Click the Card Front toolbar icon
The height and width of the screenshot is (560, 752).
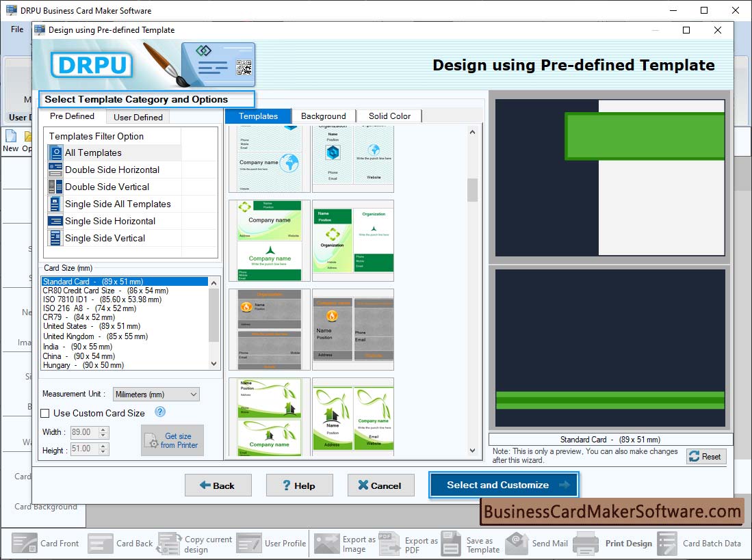pos(25,543)
